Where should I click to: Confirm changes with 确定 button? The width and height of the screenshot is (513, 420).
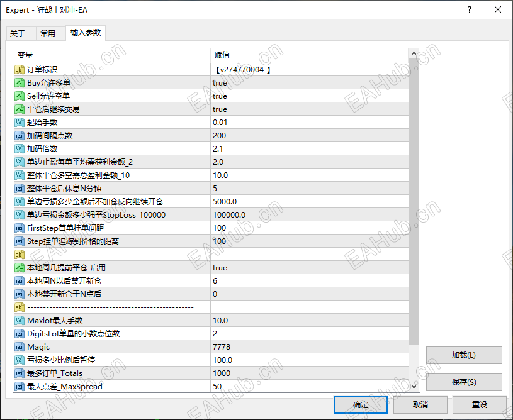(x=360, y=404)
